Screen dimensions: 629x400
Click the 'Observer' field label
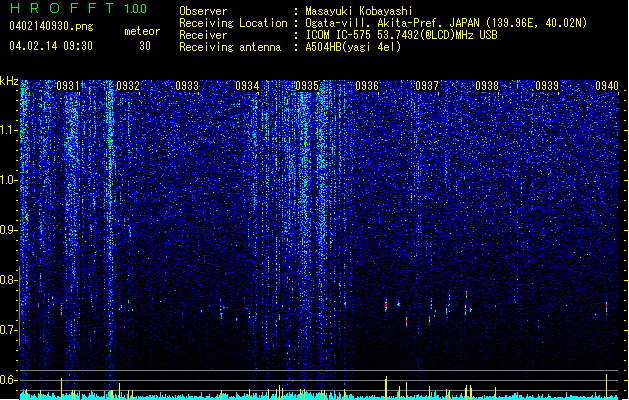pyautogui.click(x=203, y=11)
